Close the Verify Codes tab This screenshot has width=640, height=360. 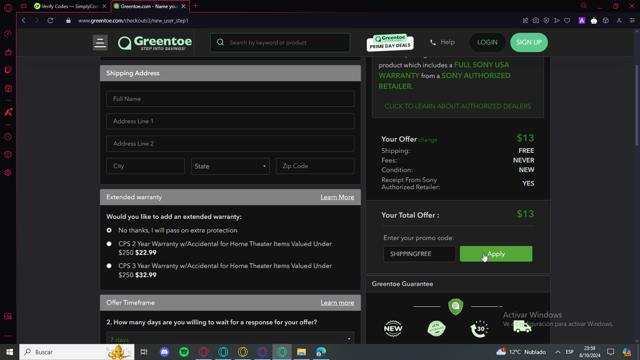pyautogui.click(x=104, y=6)
